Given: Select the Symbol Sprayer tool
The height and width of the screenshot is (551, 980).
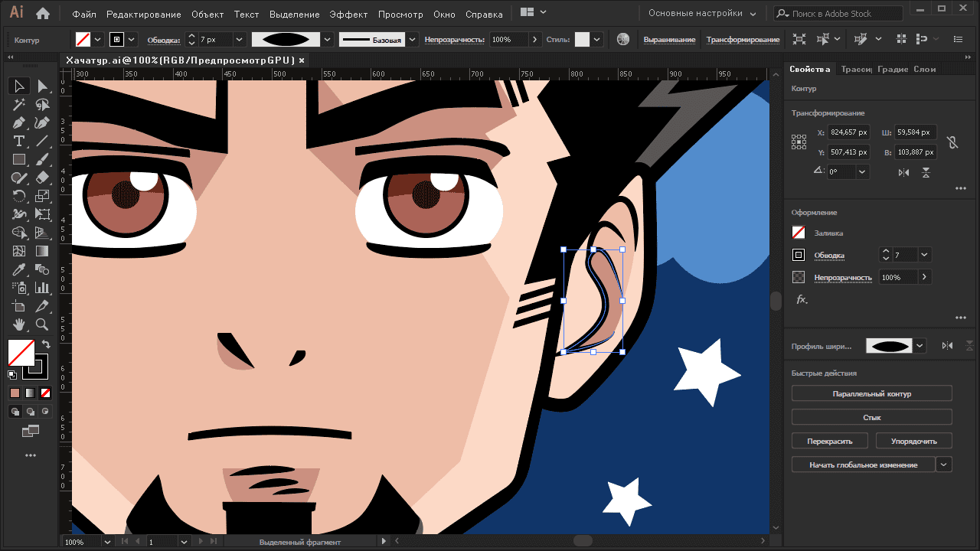Looking at the screenshot, I should click(19, 289).
